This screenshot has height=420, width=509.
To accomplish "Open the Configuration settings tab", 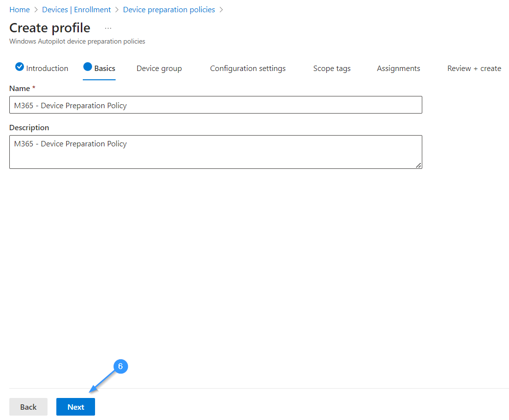I will [248, 69].
